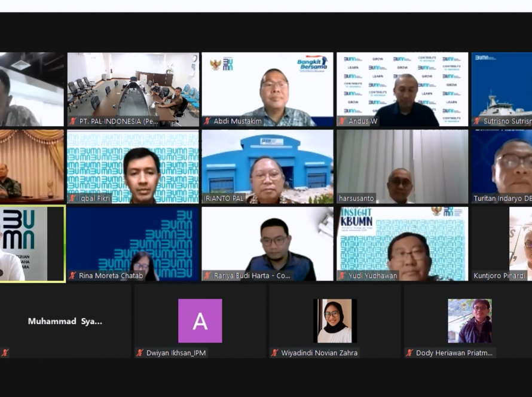The width and height of the screenshot is (532, 397).
Task: Click Iqbal Fikri's muted mic icon
Action: pos(72,198)
